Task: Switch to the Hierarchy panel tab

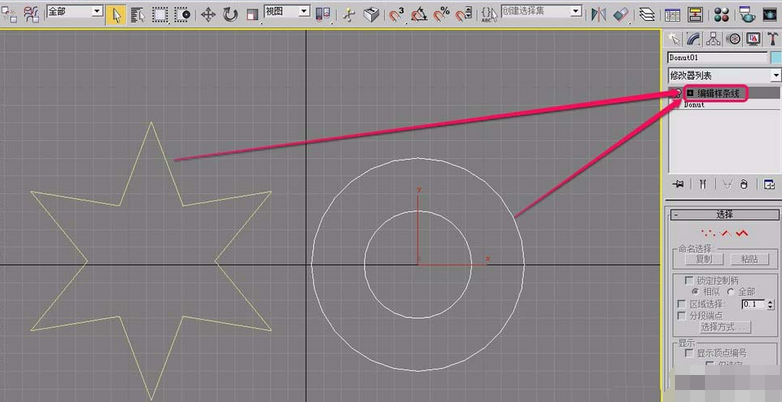Action: click(x=713, y=39)
